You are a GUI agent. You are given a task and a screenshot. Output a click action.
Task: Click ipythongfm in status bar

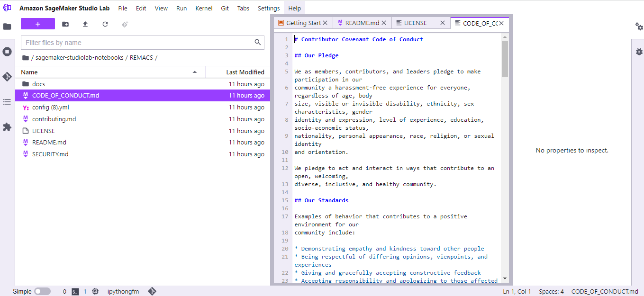123,292
